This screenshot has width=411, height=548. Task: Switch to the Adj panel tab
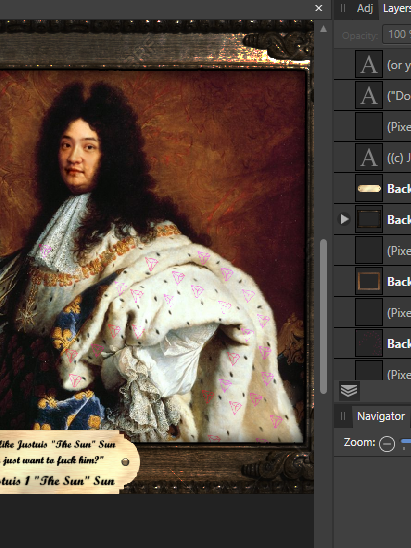pos(365,8)
